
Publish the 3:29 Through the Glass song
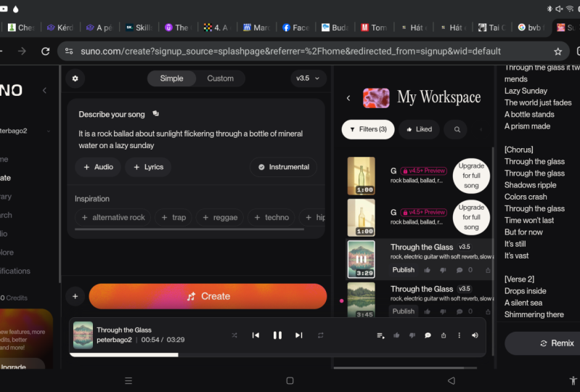pyautogui.click(x=403, y=269)
